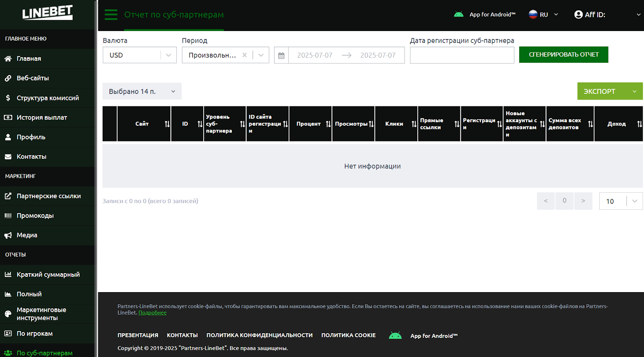Open Краткий суммарный report
Screen dimensions: 644x357
[x=48, y=274]
